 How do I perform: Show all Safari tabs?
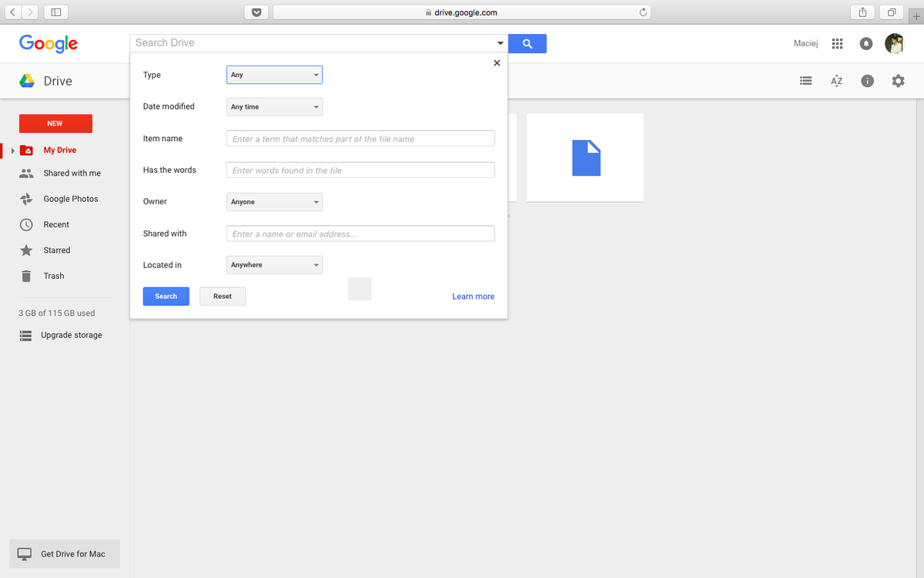[x=892, y=12]
